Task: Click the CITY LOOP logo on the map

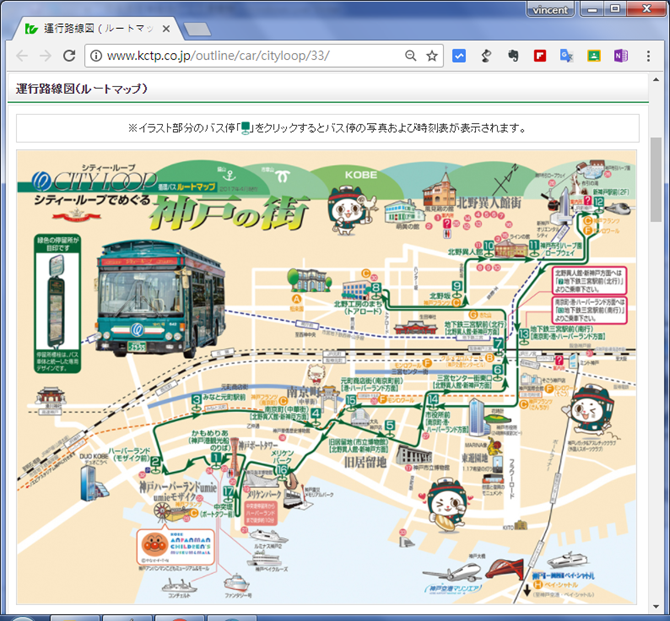Action: (95, 181)
